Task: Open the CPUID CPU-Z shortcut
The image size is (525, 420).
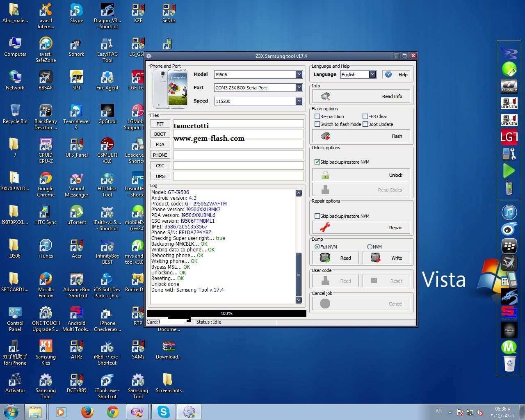Action: pyautogui.click(x=46, y=151)
